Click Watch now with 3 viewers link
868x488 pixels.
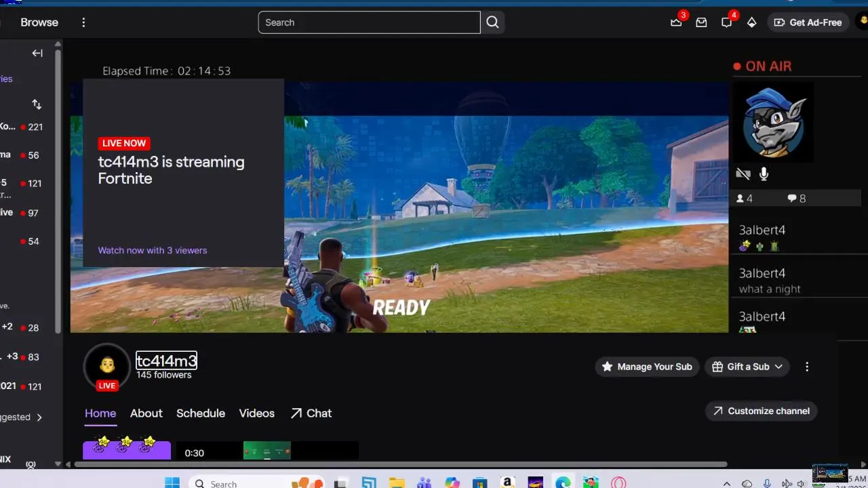153,250
